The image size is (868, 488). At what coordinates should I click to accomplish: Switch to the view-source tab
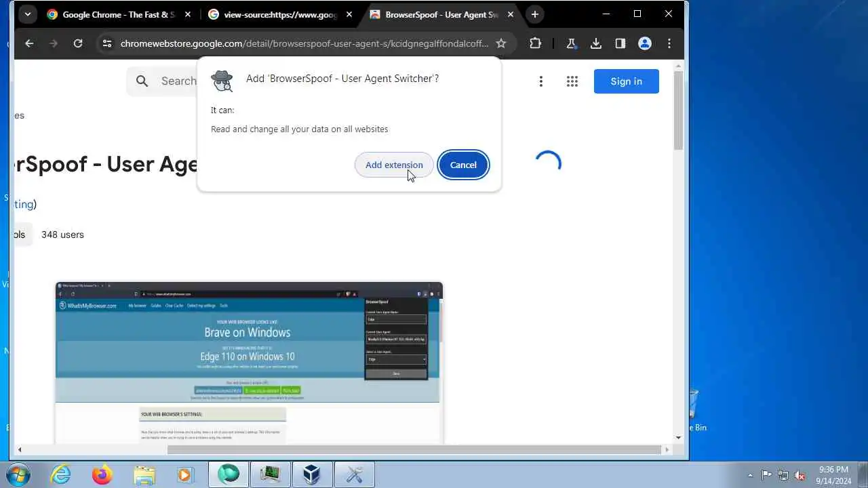(x=271, y=14)
